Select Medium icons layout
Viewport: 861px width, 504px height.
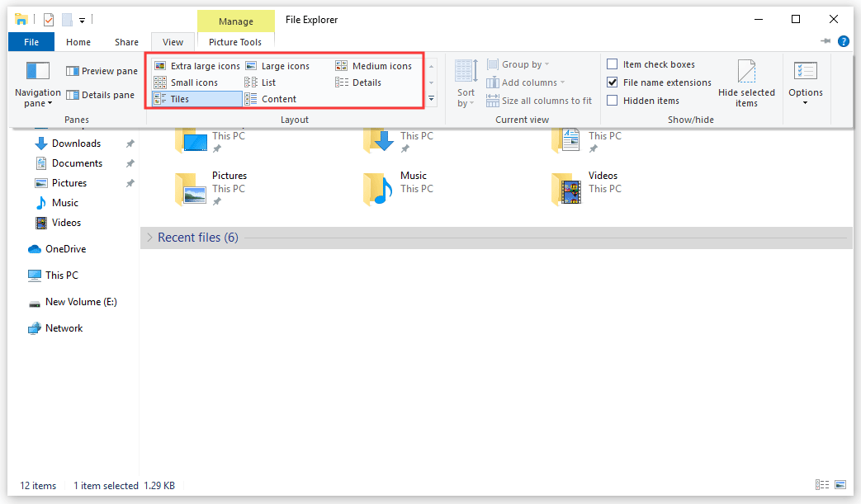point(373,66)
